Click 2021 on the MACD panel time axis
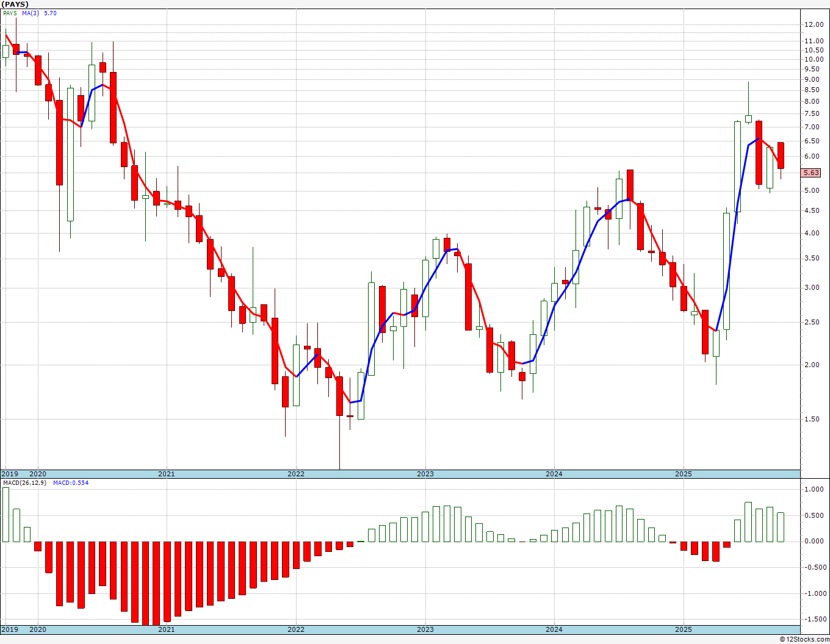This screenshot has height=644, width=830. click(167, 629)
